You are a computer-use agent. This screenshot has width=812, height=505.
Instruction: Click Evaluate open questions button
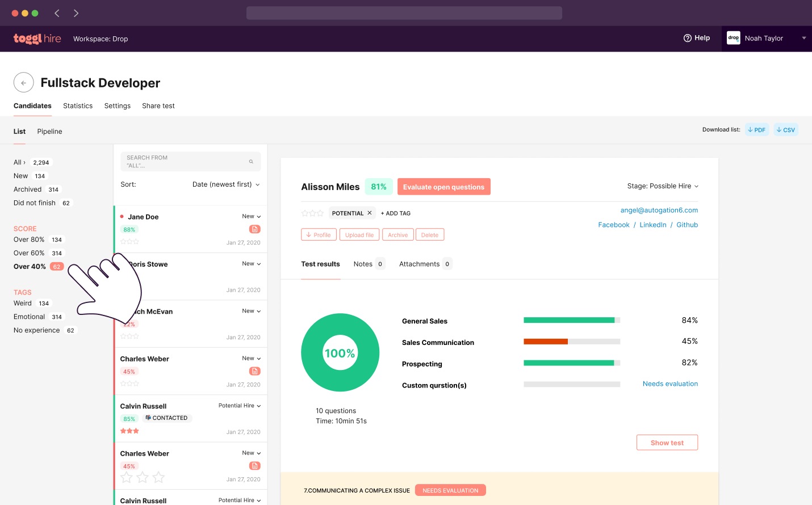443,187
